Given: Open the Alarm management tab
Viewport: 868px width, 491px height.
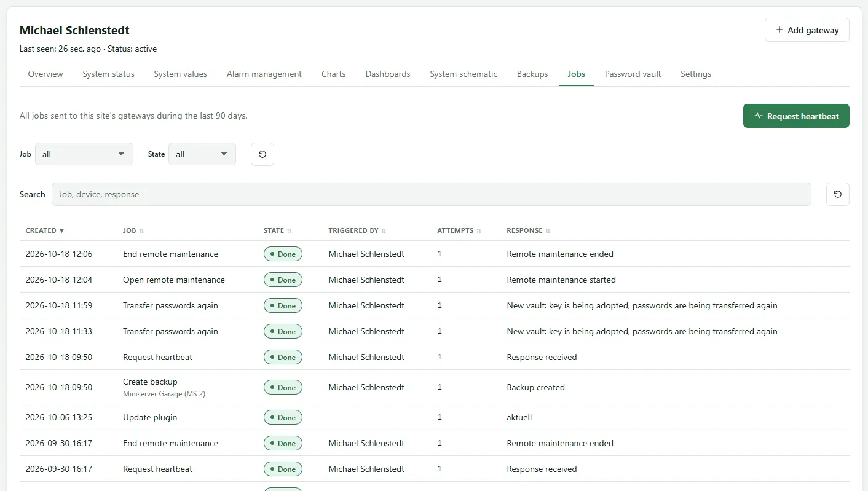Looking at the screenshot, I should [x=264, y=74].
